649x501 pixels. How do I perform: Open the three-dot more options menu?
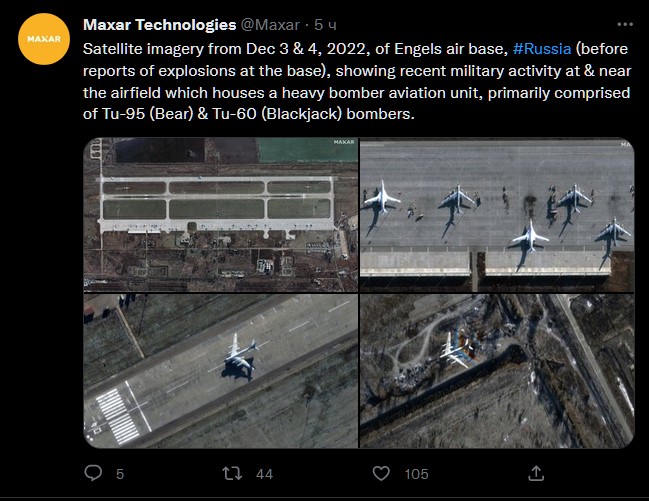(625, 24)
